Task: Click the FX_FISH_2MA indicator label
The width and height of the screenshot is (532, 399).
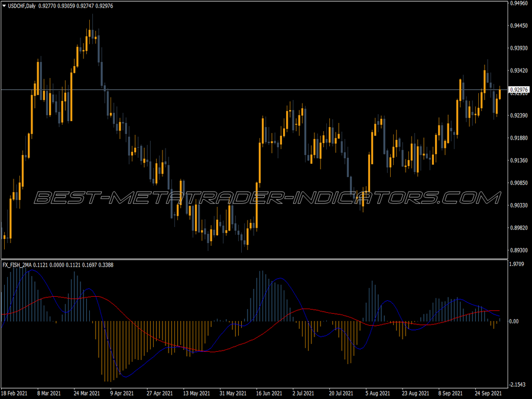Action: tap(17, 265)
